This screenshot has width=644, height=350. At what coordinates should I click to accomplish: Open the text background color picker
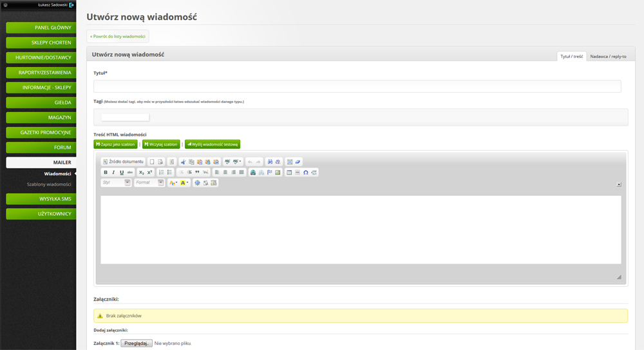point(184,182)
